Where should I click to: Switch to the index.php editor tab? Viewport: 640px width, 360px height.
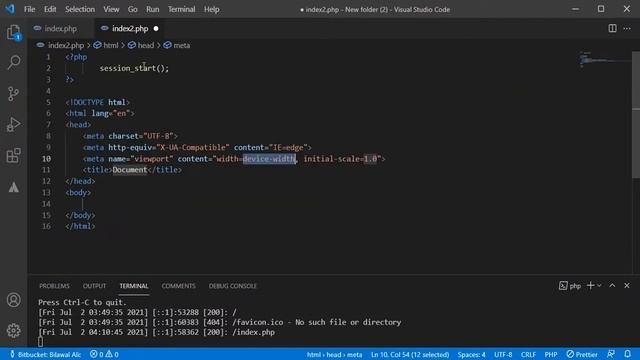click(60, 28)
